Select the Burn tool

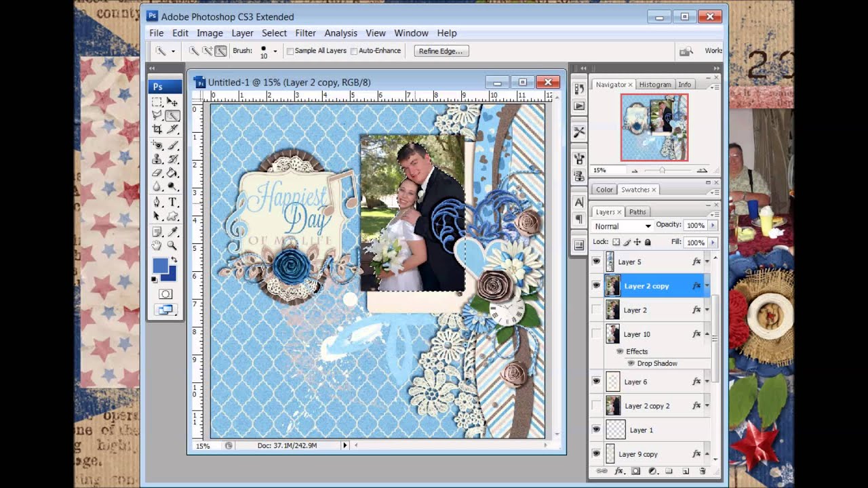pyautogui.click(x=172, y=186)
